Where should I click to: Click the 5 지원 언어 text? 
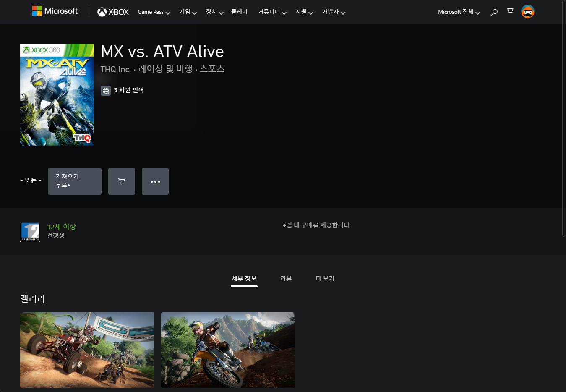(129, 90)
